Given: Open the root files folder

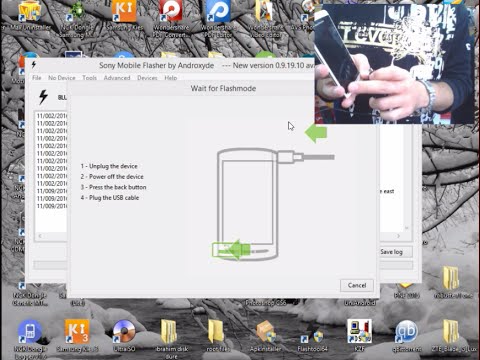Looking at the screenshot, I should click(x=218, y=336).
